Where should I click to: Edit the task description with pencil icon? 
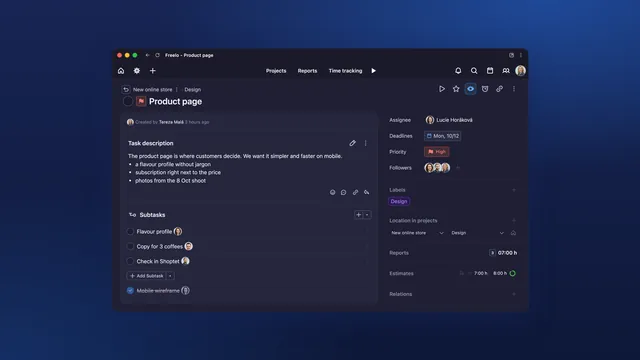[352, 143]
